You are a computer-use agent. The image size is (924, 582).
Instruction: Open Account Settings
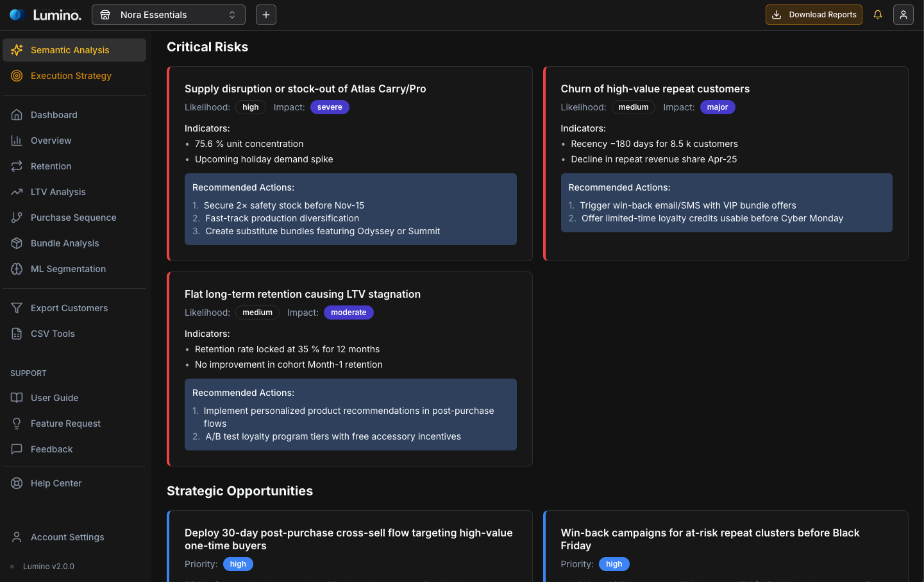click(67, 537)
